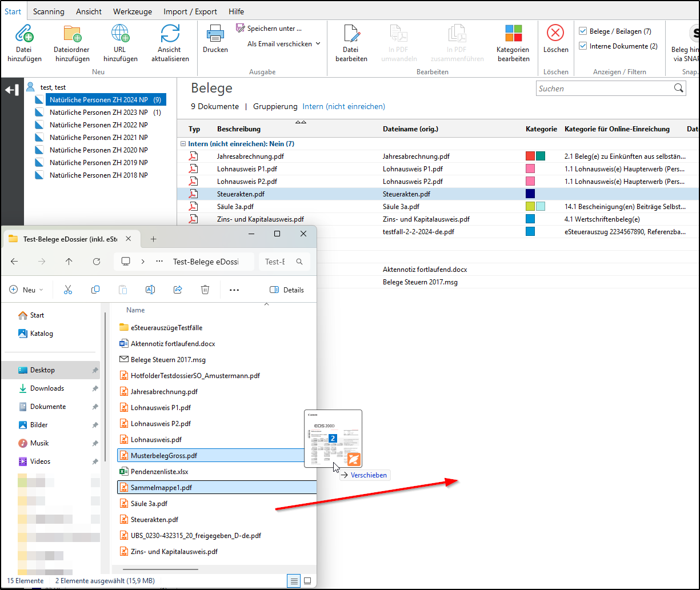The height and width of the screenshot is (590, 700).
Task: Switch Explorer to large thumbnails view icon
Action: (307, 581)
